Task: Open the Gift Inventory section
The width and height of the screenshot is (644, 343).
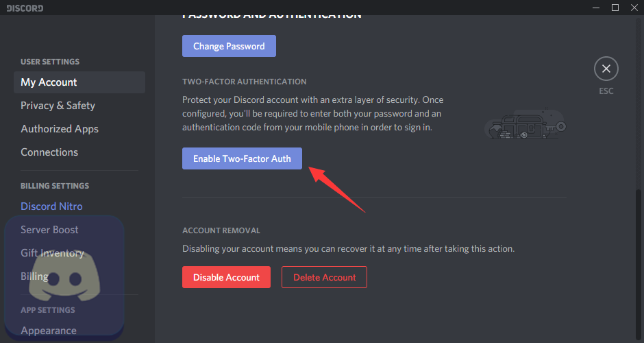Action: [52, 253]
